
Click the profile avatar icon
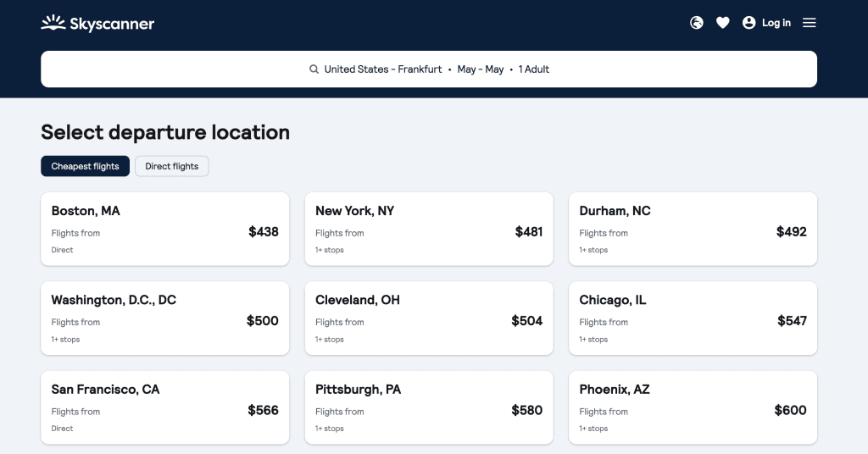click(x=749, y=23)
